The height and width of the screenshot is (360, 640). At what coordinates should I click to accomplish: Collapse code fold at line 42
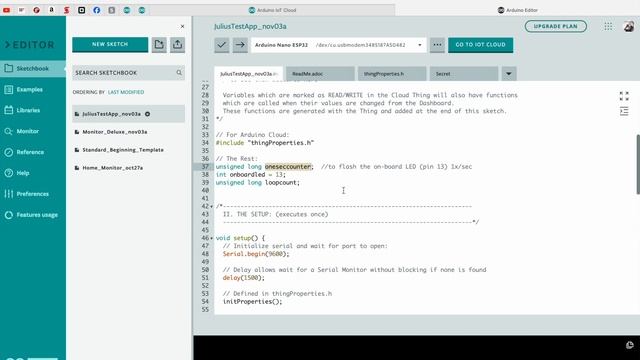(x=211, y=207)
